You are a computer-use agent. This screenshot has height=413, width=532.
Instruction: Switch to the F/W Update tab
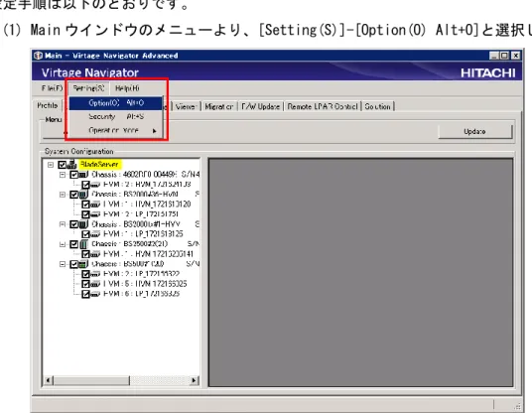[x=261, y=106]
